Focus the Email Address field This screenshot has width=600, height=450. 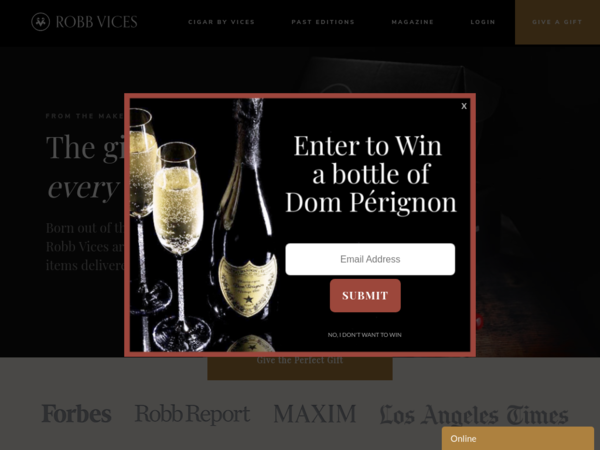370,259
